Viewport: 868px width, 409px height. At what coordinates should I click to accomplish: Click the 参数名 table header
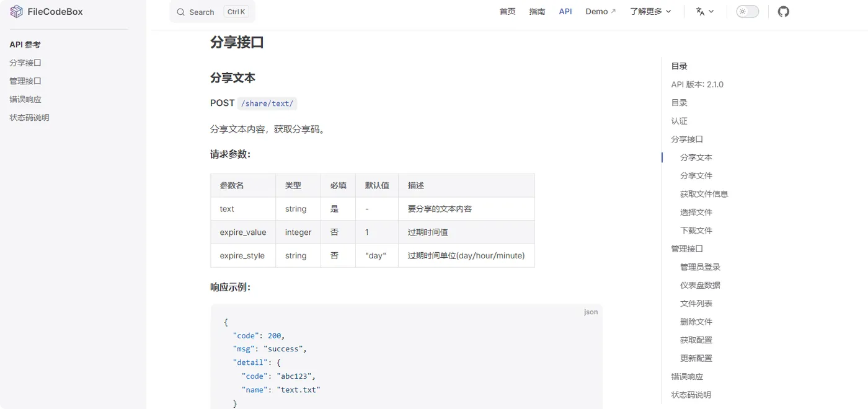coord(243,185)
